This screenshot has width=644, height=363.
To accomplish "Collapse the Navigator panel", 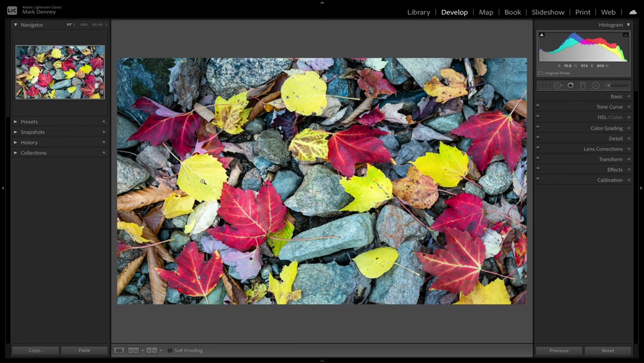I will point(16,25).
